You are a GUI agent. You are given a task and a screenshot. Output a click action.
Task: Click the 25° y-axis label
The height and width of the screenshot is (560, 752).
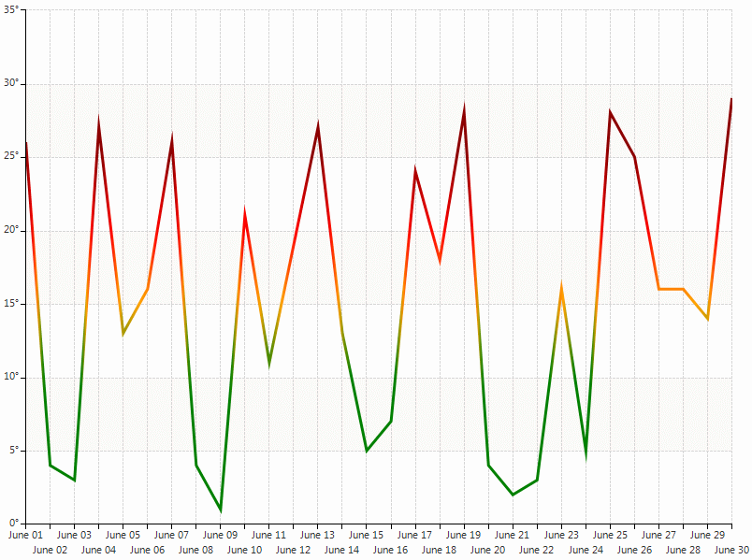click(x=11, y=157)
